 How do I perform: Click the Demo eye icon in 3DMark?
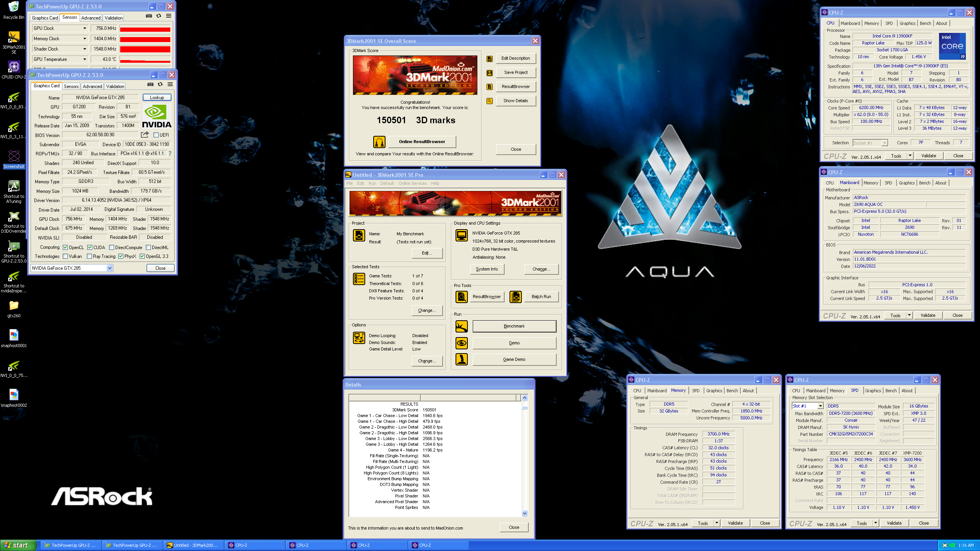(x=462, y=343)
